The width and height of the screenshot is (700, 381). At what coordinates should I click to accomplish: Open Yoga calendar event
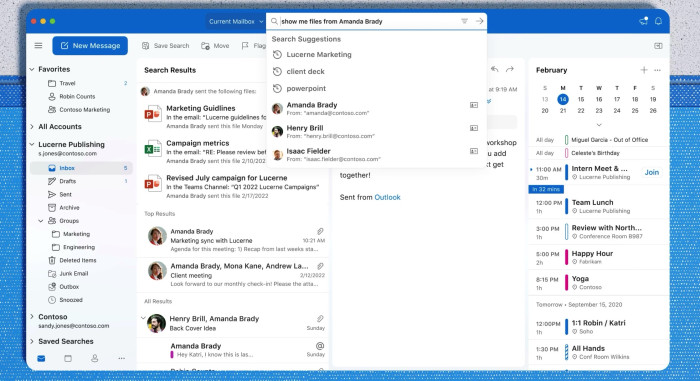(598, 282)
